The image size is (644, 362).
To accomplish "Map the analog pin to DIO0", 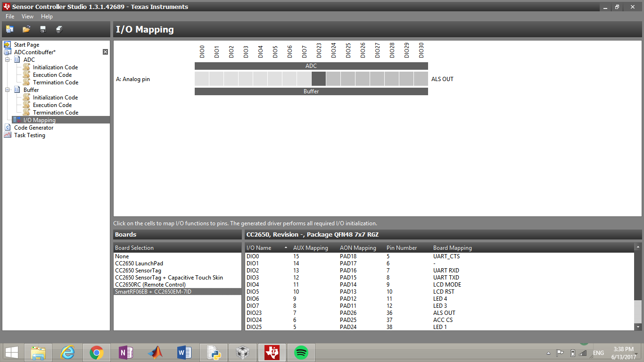I will [202, 79].
